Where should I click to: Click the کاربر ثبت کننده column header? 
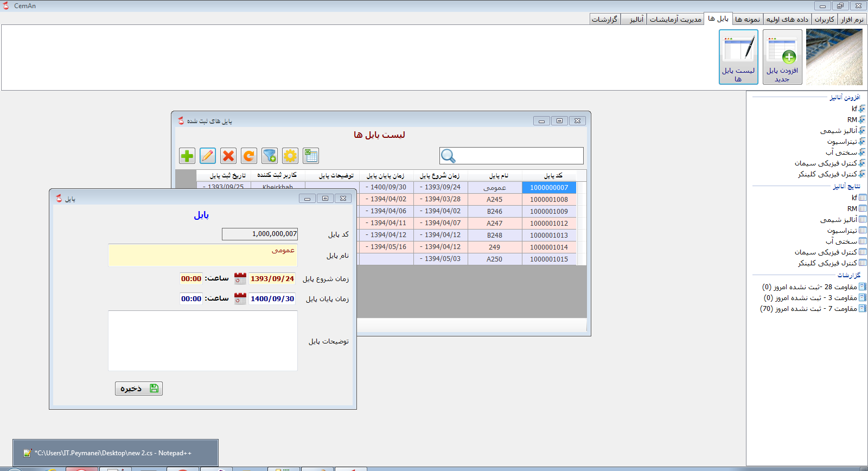click(278, 175)
